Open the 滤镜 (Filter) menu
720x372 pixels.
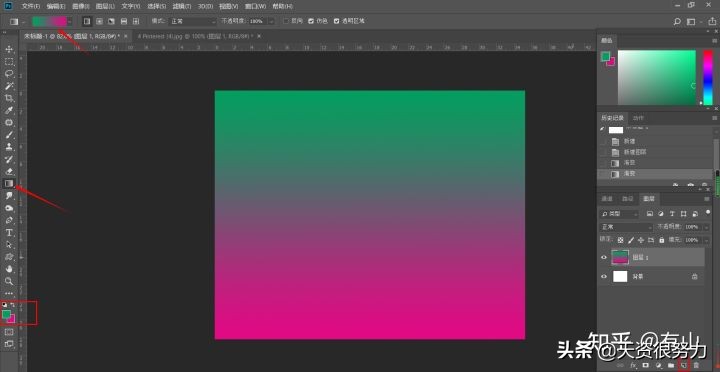pos(181,6)
